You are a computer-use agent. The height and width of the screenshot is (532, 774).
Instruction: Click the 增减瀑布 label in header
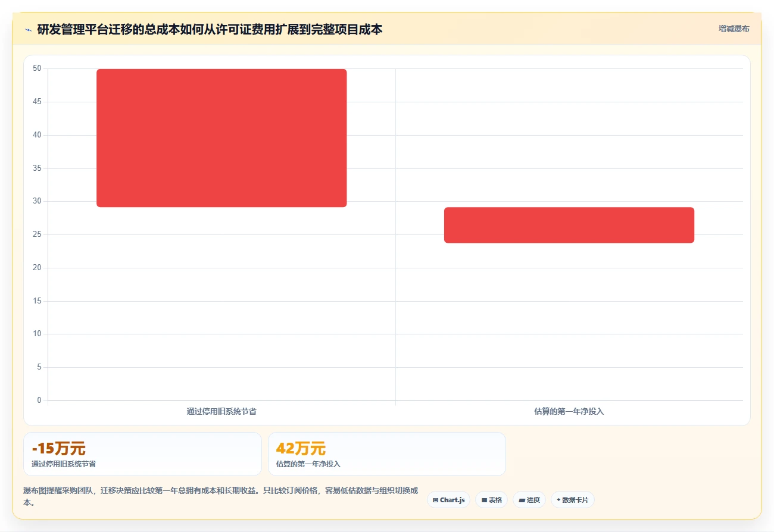734,29
